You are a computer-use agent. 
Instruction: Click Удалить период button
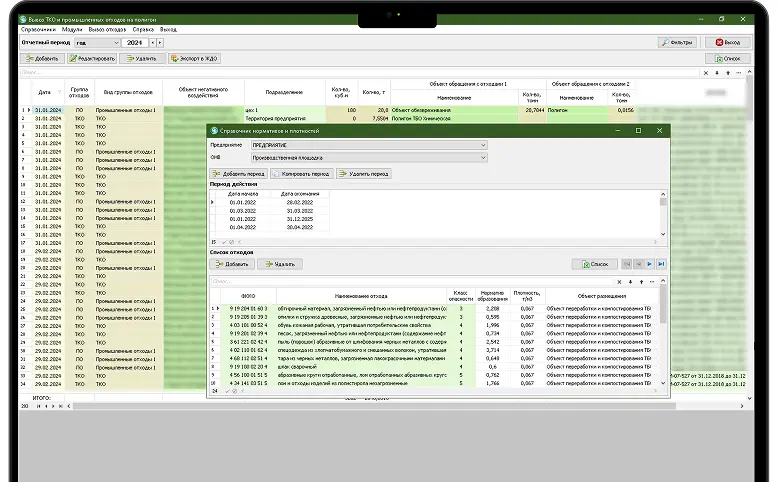tap(363, 174)
